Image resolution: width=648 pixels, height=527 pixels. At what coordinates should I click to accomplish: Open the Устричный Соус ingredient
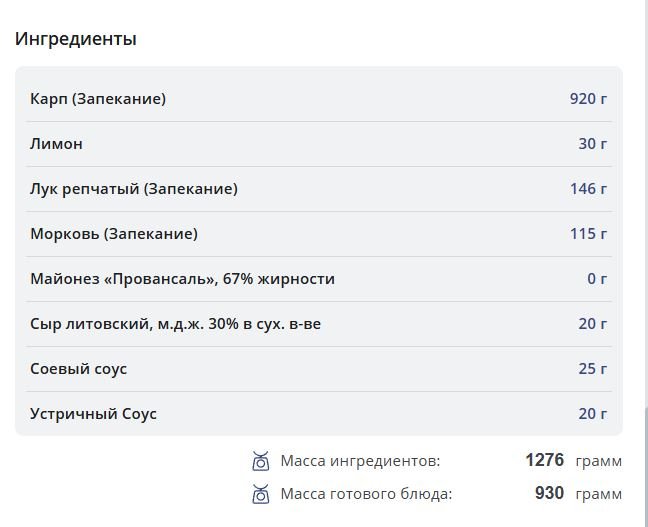pyautogui.click(x=94, y=414)
